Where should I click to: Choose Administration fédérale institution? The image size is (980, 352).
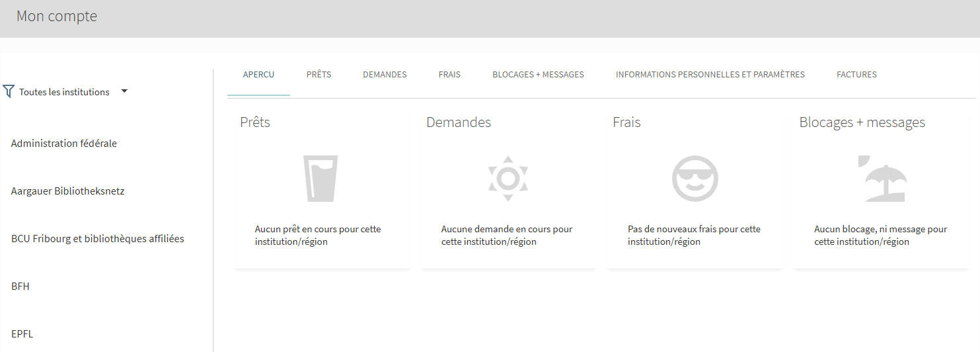[x=64, y=144]
